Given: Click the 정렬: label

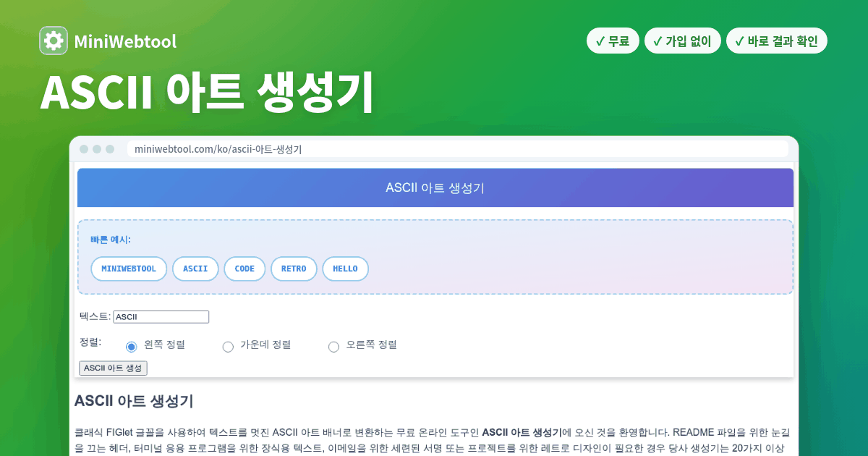Looking at the screenshot, I should click(x=90, y=342).
